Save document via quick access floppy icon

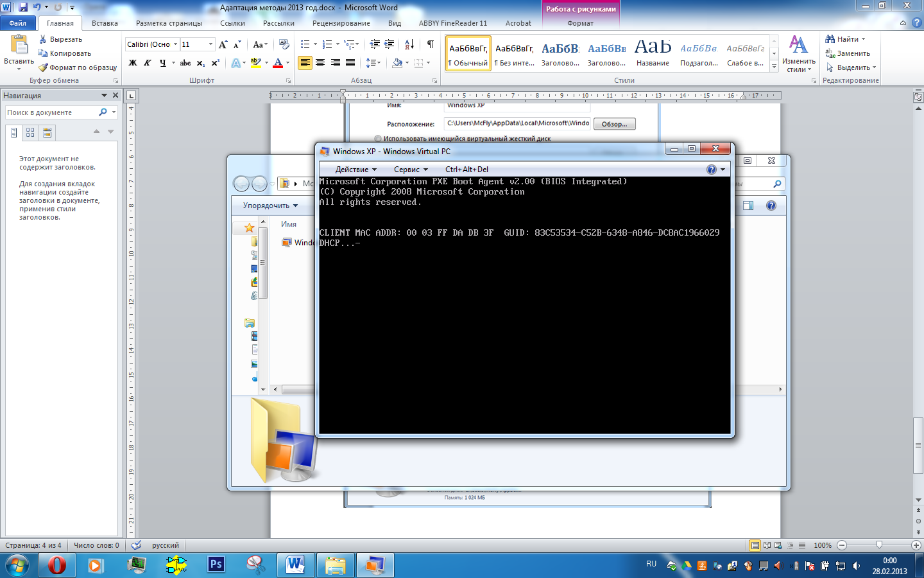pyautogui.click(x=23, y=7)
